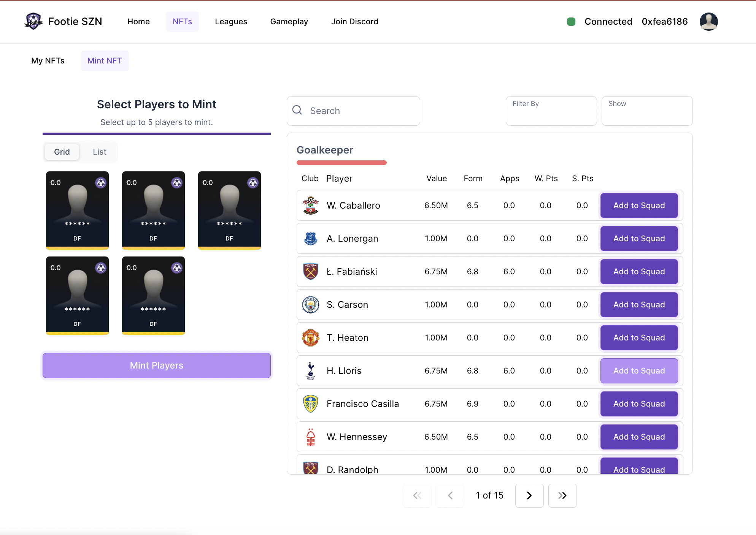The width and height of the screenshot is (756, 535).
Task: Click the search magnifier icon
Action: tap(297, 110)
